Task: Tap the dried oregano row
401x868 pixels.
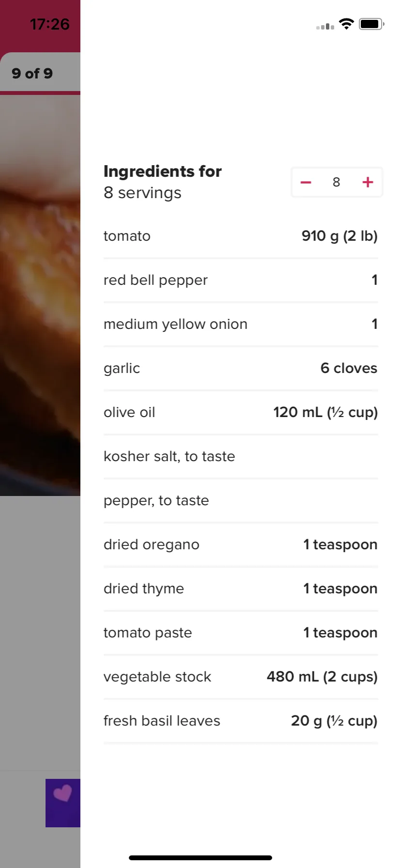Action: click(x=241, y=544)
